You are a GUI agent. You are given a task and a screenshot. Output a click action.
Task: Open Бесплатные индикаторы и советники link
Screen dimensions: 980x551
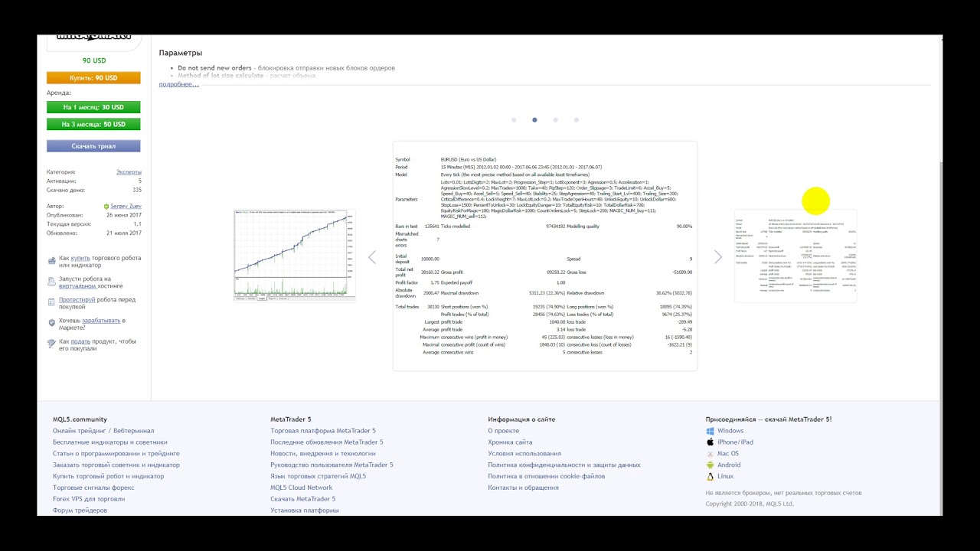tap(110, 442)
